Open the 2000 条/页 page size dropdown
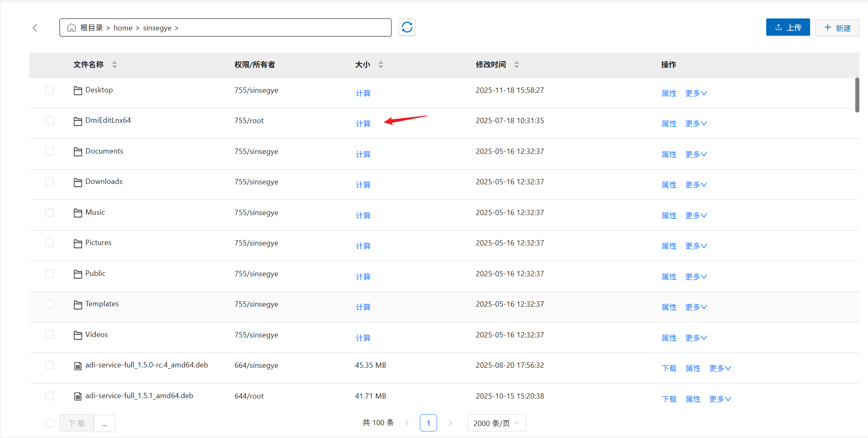The image size is (868, 438). pyautogui.click(x=496, y=423)
